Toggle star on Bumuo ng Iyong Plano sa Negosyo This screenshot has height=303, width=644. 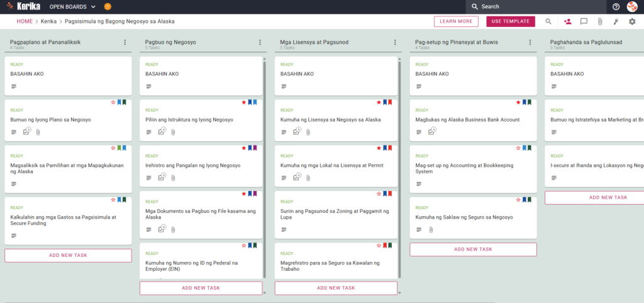pos(113,102)
